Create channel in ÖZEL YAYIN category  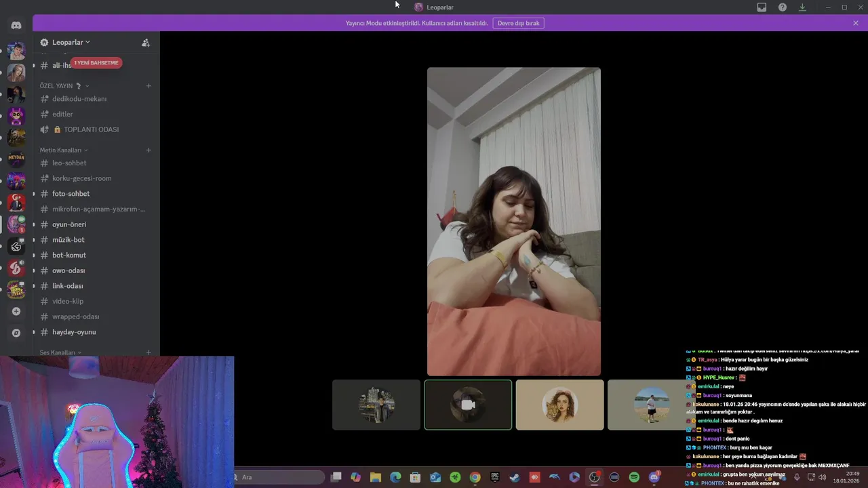coord(149,85)
